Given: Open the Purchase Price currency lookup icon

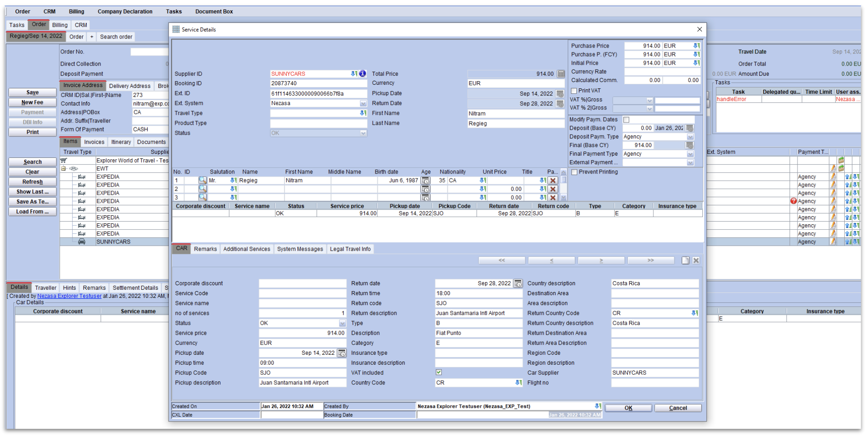Looking at the screenshot, I should click(x=697, y=46).
